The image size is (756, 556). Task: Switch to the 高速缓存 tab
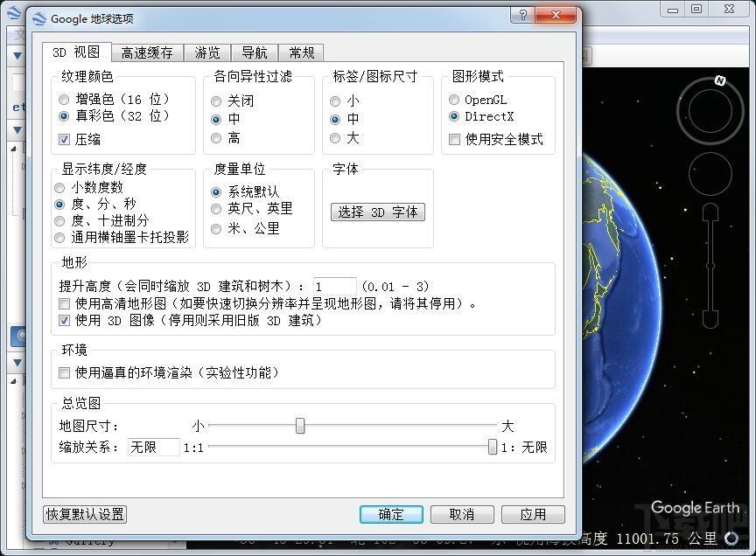[x=147, y=52]
